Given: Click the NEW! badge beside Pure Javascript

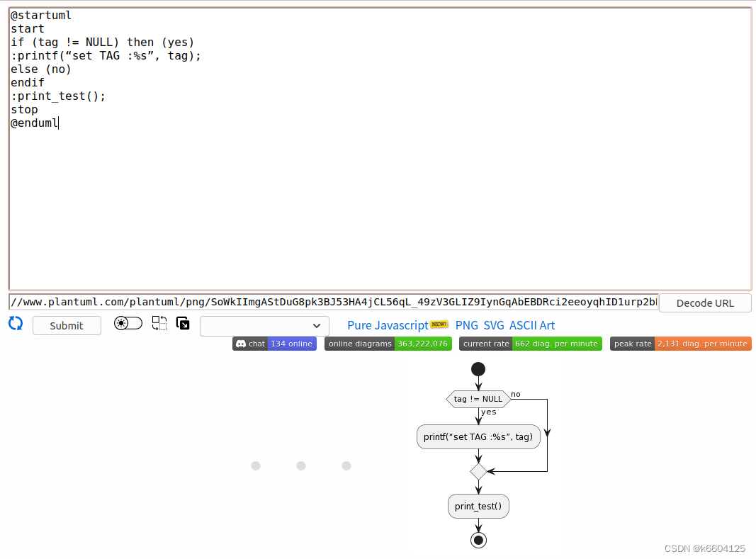Looking at the screenshot, I should pyautogui.click(x=439, y=324).
